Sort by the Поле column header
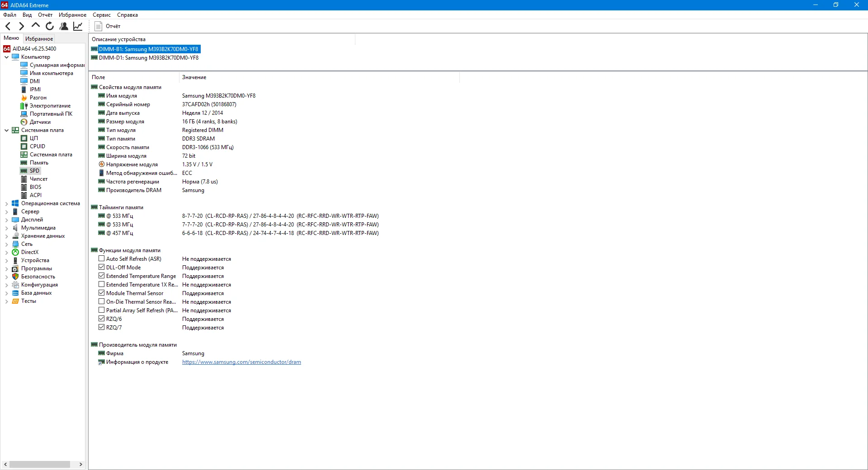868x470 pixels. [x=134, y=77]
